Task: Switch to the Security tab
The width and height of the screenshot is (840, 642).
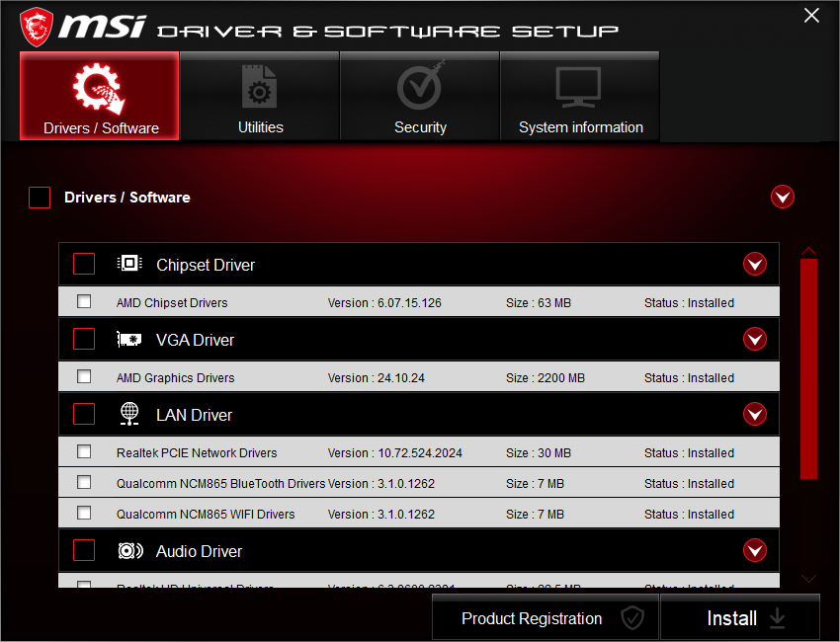Action: (x=419, y=96)
